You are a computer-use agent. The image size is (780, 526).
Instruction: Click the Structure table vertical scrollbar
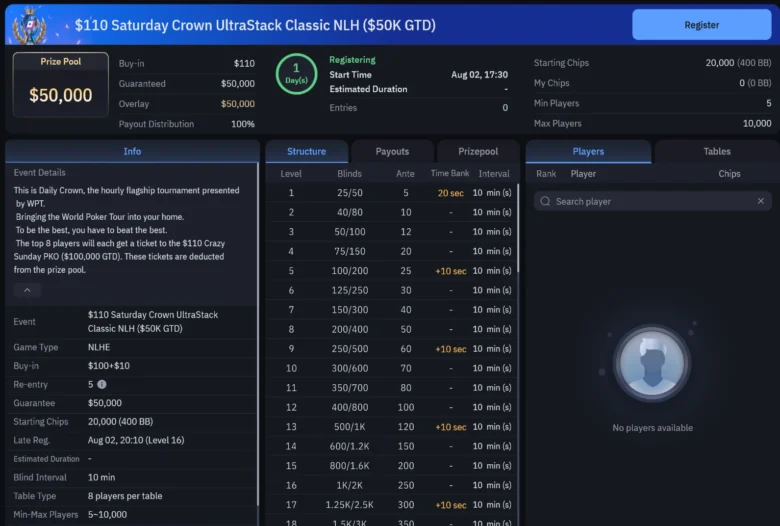(518, 228)
